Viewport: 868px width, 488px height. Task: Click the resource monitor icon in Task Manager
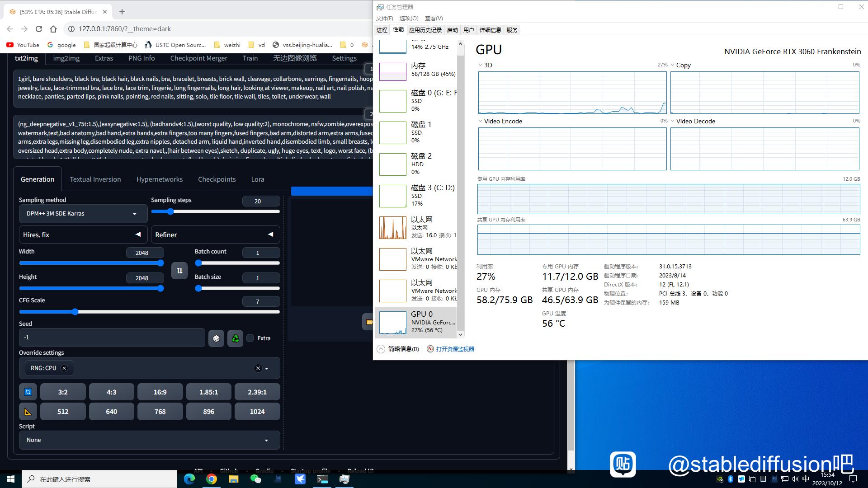(430, 349)
